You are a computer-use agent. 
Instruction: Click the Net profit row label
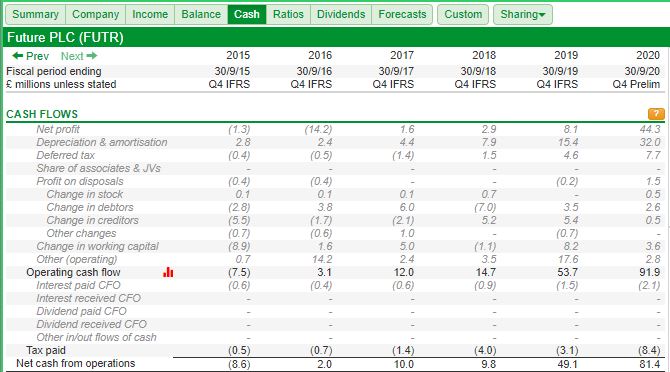(58, 129)
